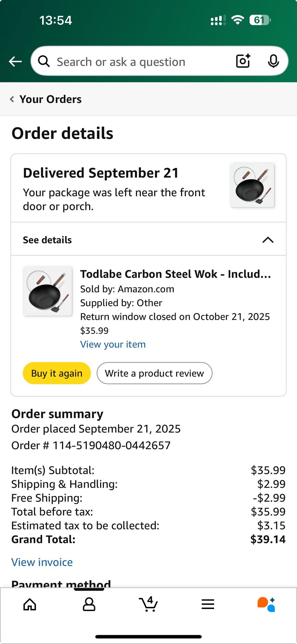Image resolution: width=297 pixels, height=644 pixels.
Task: Open the hamburger menu tab
Action: pos(208,605)
